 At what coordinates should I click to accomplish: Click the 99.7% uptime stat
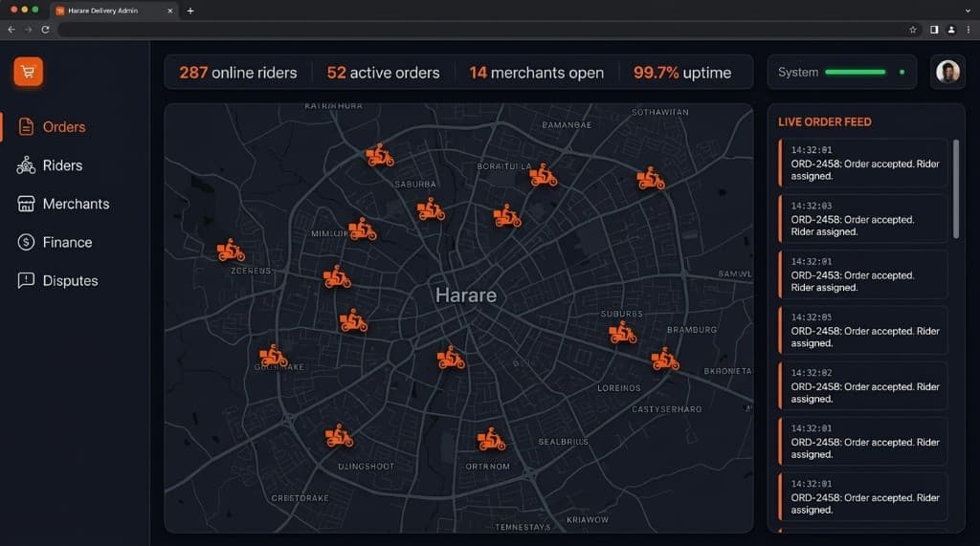point(681,73)
